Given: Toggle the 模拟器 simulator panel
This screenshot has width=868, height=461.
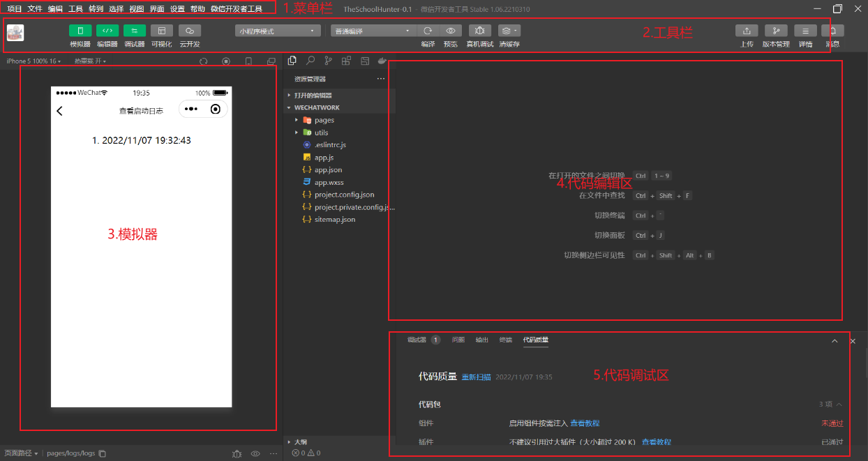Looking at the screenshot, I should pos(80,31).
